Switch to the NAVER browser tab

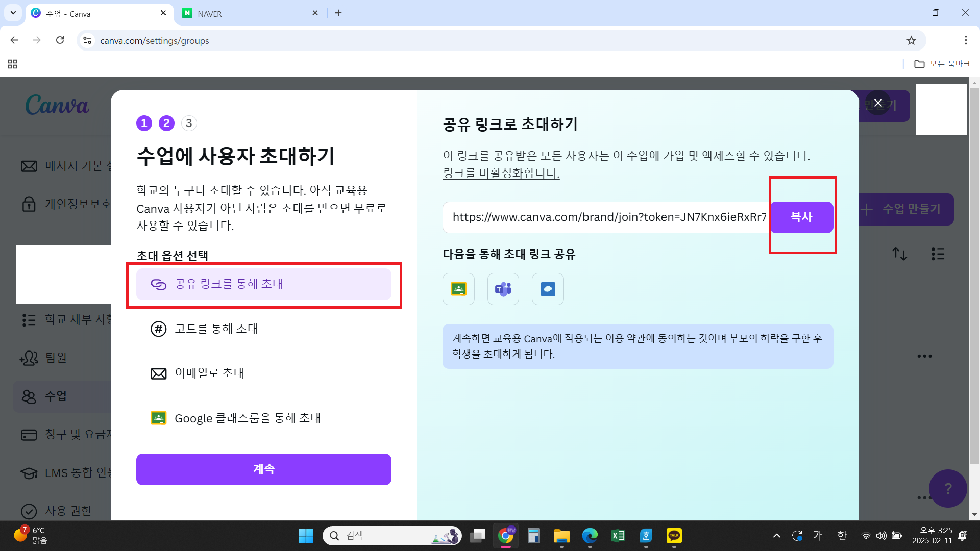click(x=240, y=13)
